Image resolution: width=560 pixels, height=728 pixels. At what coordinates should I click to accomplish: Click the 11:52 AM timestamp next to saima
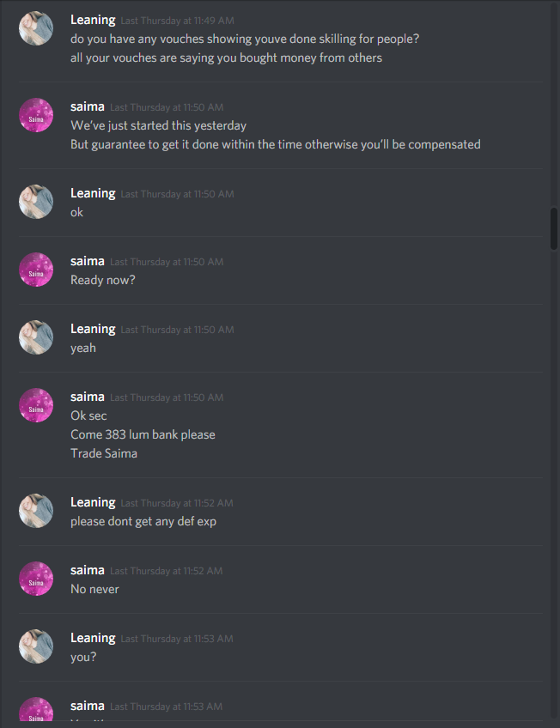[167, 571]
